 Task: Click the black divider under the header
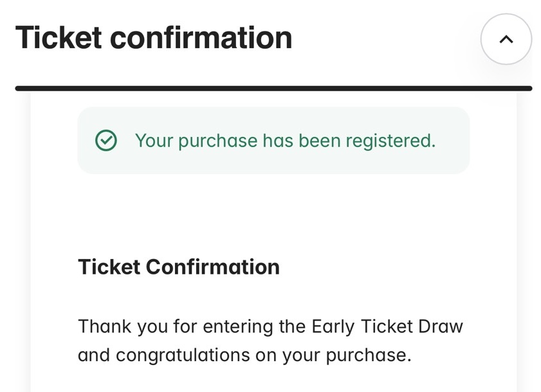coord(273,88)
